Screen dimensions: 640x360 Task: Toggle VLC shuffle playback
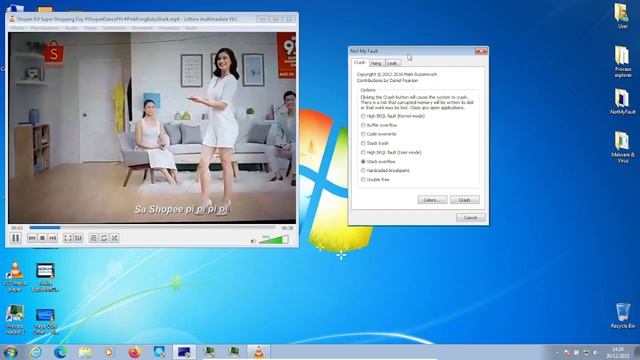pyautogui.click(x=115, y=238)
